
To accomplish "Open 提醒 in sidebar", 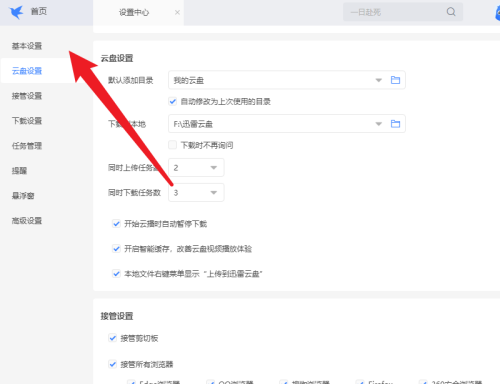I will [19, 171].
